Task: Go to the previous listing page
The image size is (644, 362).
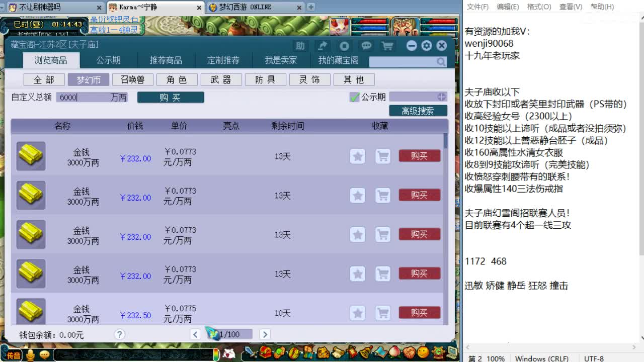Action: pos(195,334)
